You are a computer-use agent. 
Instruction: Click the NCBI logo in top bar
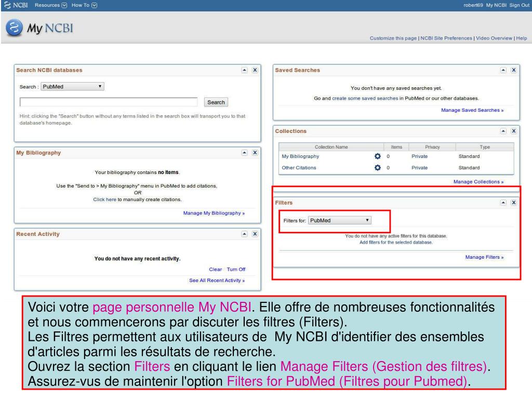click(16, 5)
